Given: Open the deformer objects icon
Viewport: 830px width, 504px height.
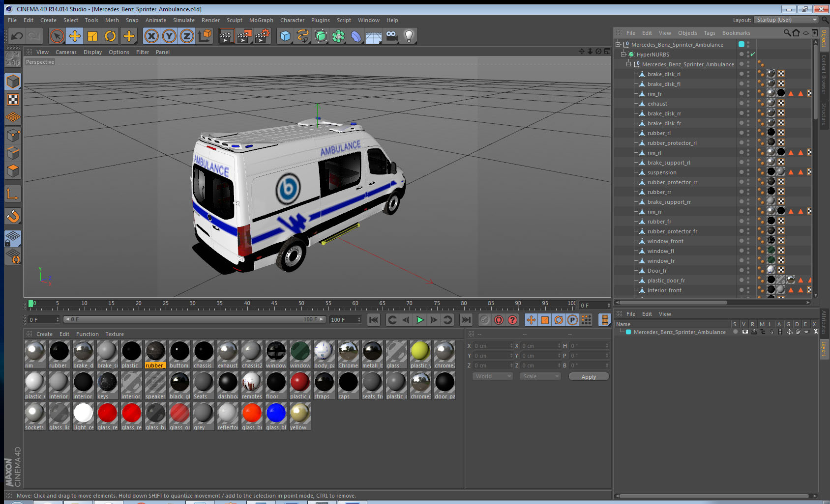Looking at the screenshot, I should coord(356,36).
